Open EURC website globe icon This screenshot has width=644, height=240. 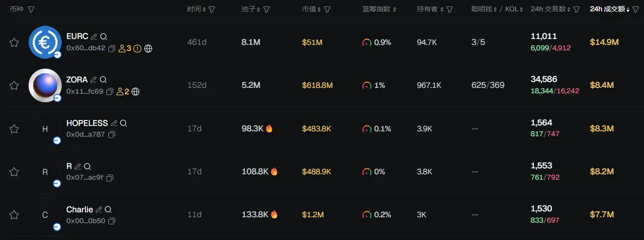(148, 48)
